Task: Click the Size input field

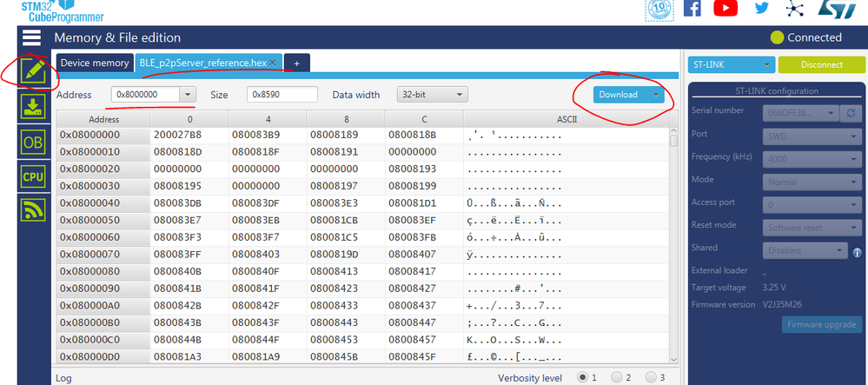Action: pos(282,95)
